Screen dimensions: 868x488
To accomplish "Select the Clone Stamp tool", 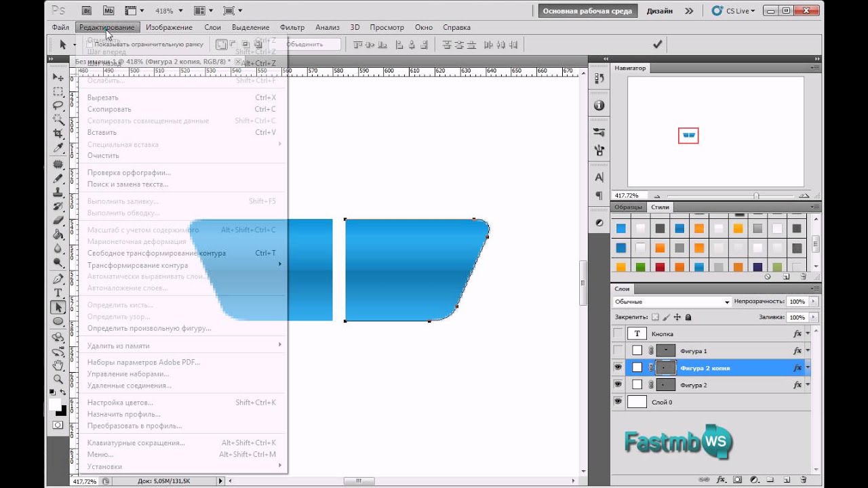I will click(58, 192).
